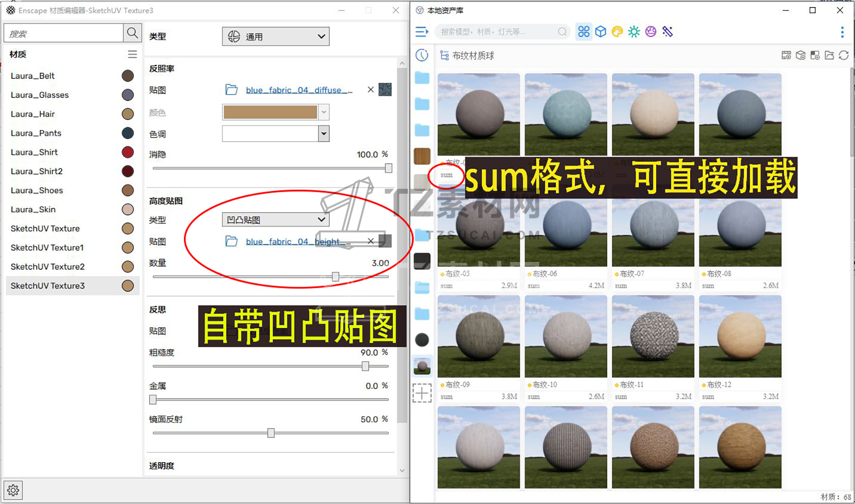This screenshot has height=504, width=855.
Task: Open the wood texture category in the sidebar
Action: click(x=422, y=156)
